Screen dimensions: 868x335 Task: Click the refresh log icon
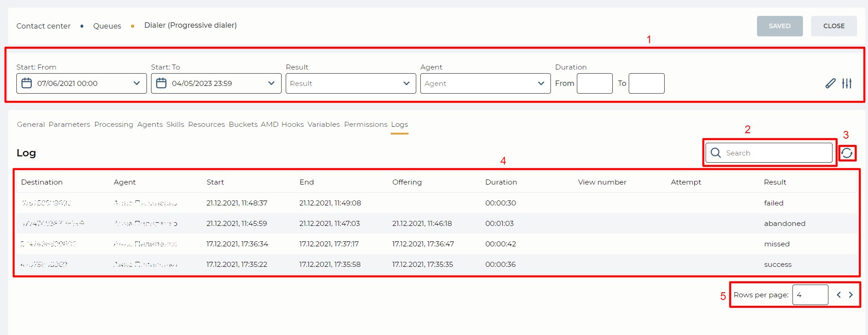point(847,153)
